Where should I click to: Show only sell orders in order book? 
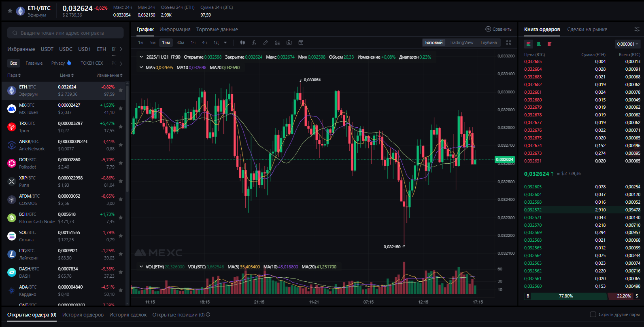[549, 44]
